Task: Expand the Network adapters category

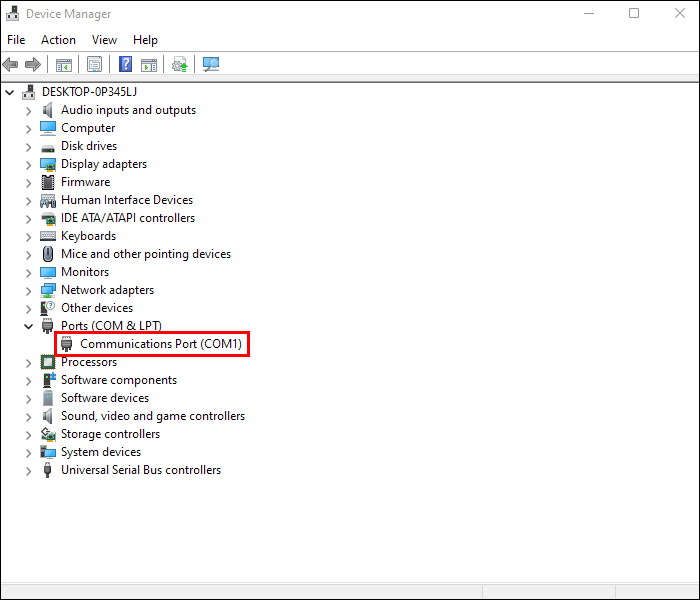Action: tap(29, 291)
